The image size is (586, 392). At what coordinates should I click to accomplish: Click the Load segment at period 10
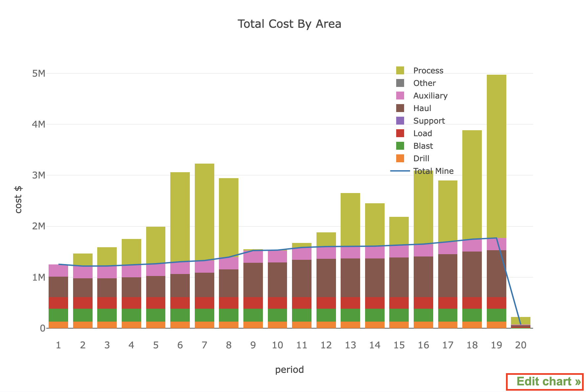(x=277, y=303)
